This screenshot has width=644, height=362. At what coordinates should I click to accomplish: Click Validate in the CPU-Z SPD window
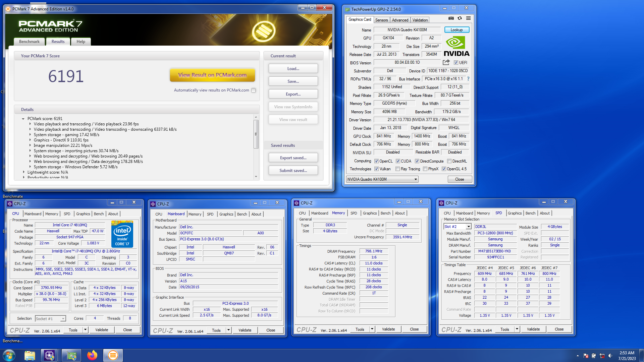[x=533, y=329]
